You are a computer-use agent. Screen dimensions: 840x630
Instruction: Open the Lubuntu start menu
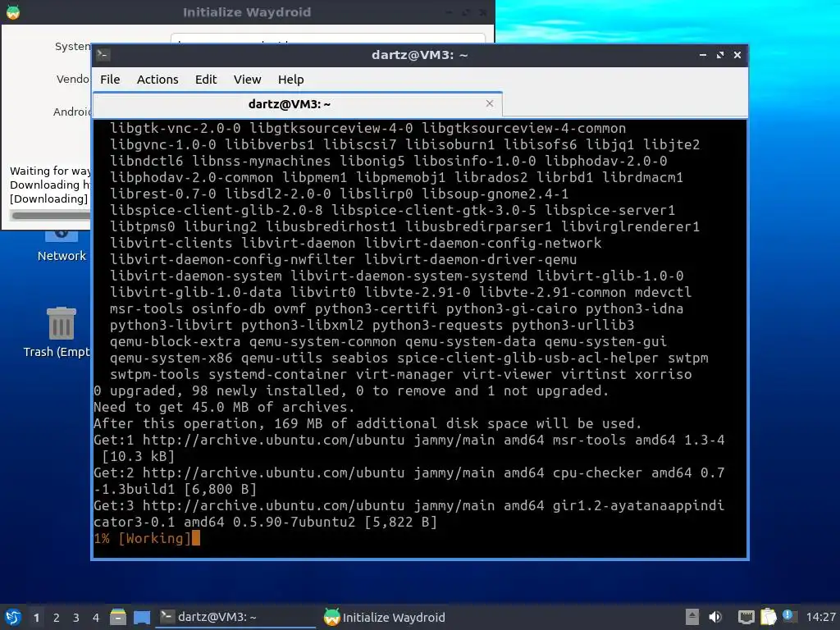(x=13, y=617)
